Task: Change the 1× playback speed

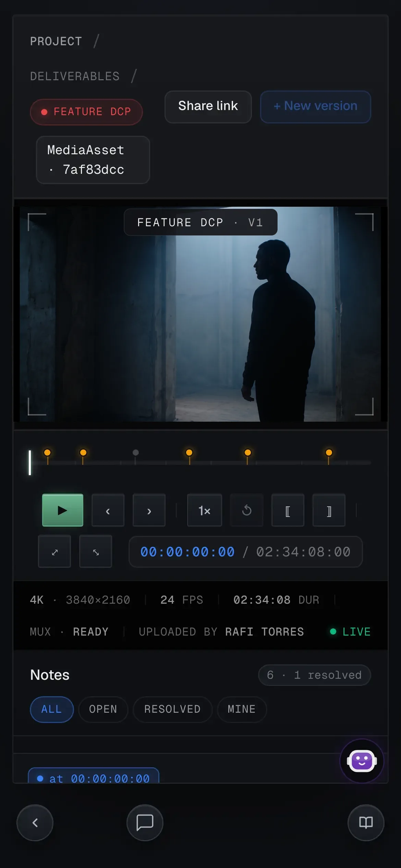Action: point(205,510)
